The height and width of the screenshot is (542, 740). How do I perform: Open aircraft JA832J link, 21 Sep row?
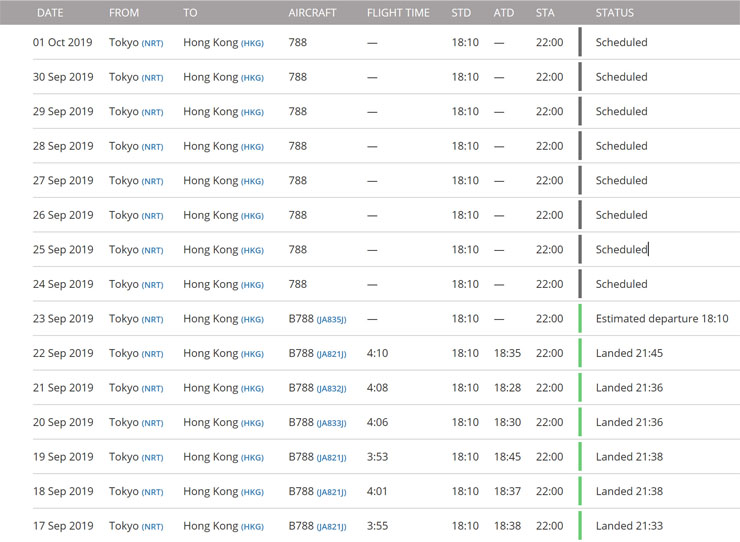click(331, 389)
